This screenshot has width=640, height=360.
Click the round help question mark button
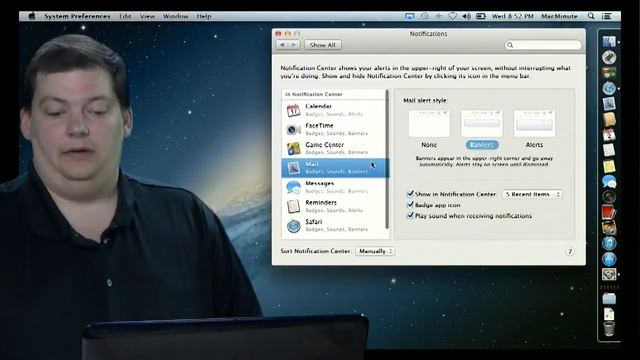point(570,251)
